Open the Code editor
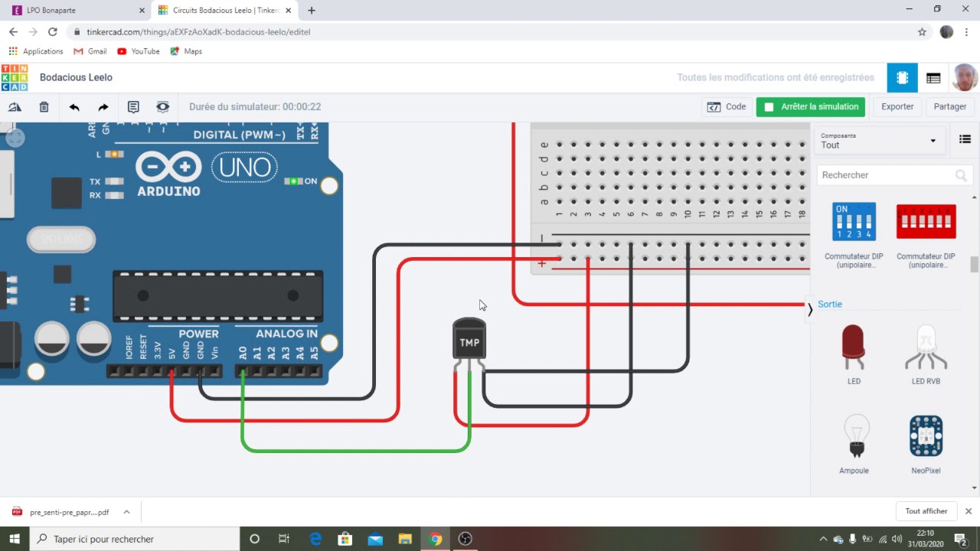980x551 pixels. (x=727, y=107)
